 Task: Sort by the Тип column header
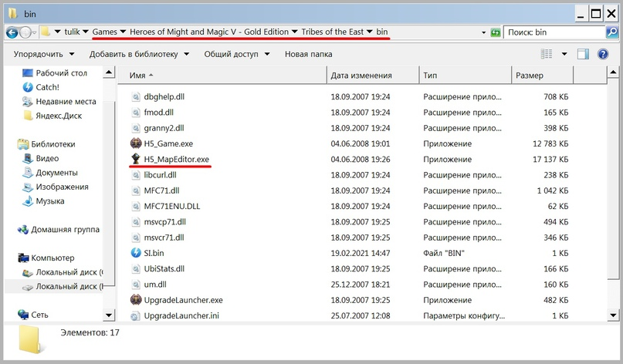[466, 76]
